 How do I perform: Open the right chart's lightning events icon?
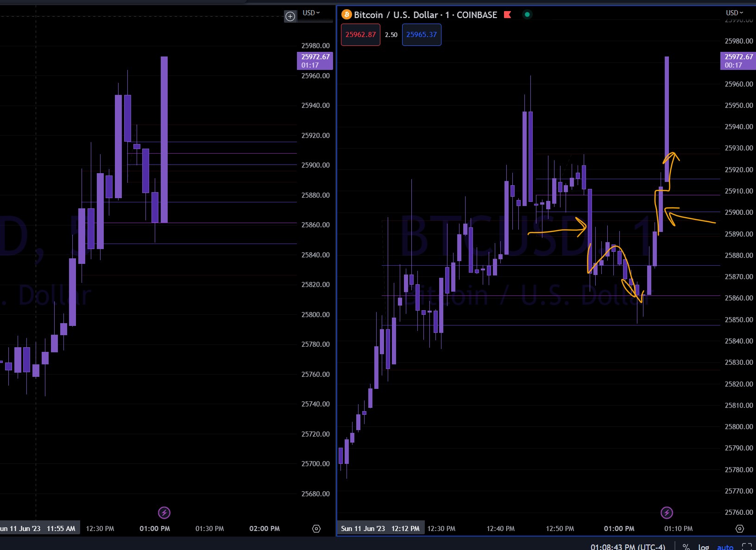[x=667, y=512]
